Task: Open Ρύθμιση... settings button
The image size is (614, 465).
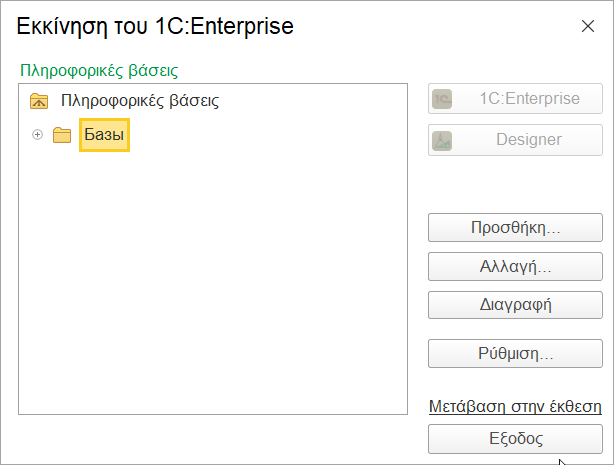Action: point(515,354)
